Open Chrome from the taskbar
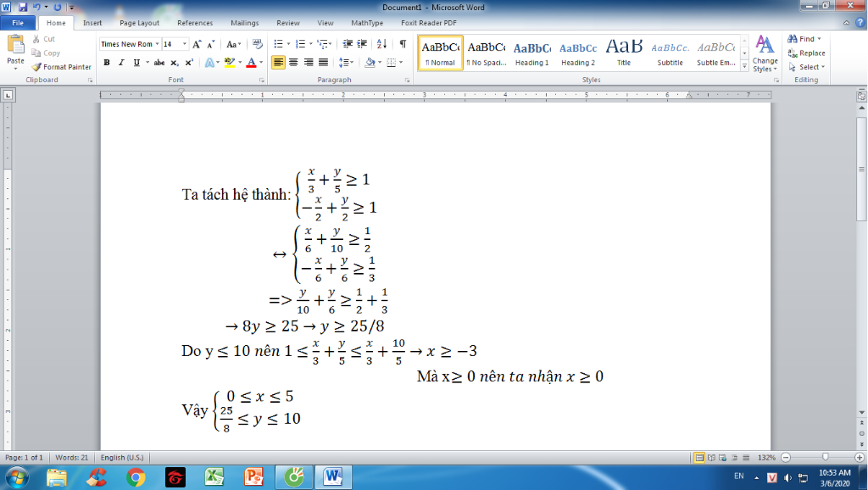 136,477
